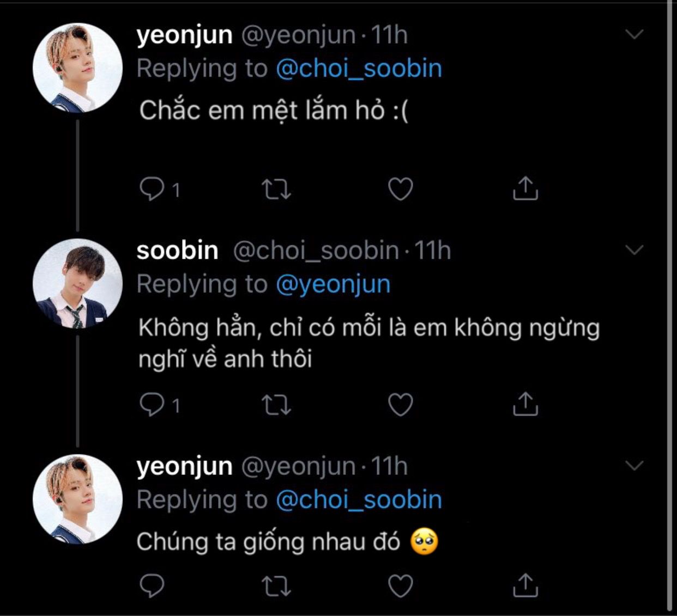
Task: Reply to yeonjun's first tweet
Action: coord(152,189)
